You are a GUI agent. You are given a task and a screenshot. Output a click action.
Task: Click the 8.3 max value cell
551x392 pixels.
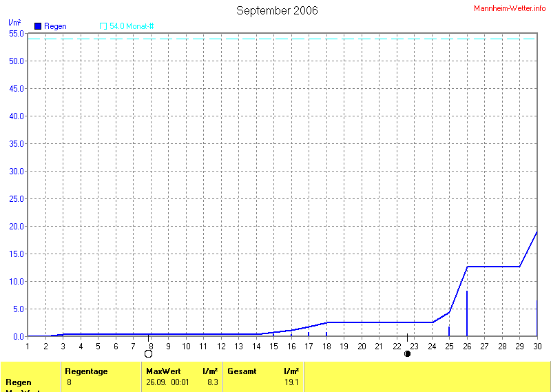212,382
